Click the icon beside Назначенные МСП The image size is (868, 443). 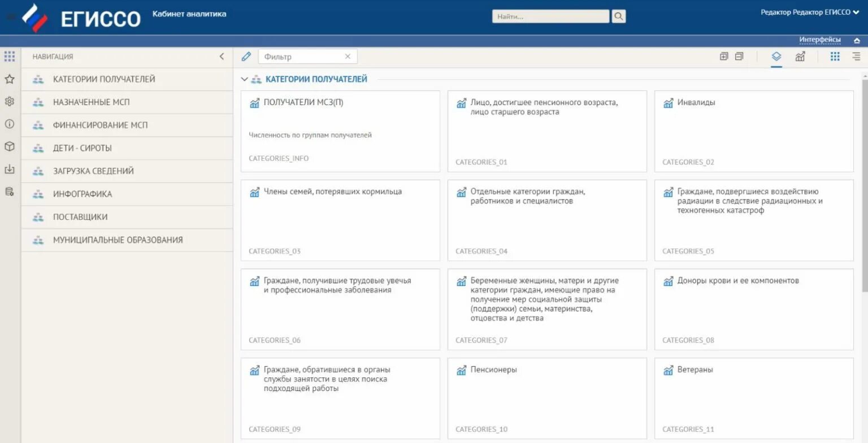pos(38,102)
